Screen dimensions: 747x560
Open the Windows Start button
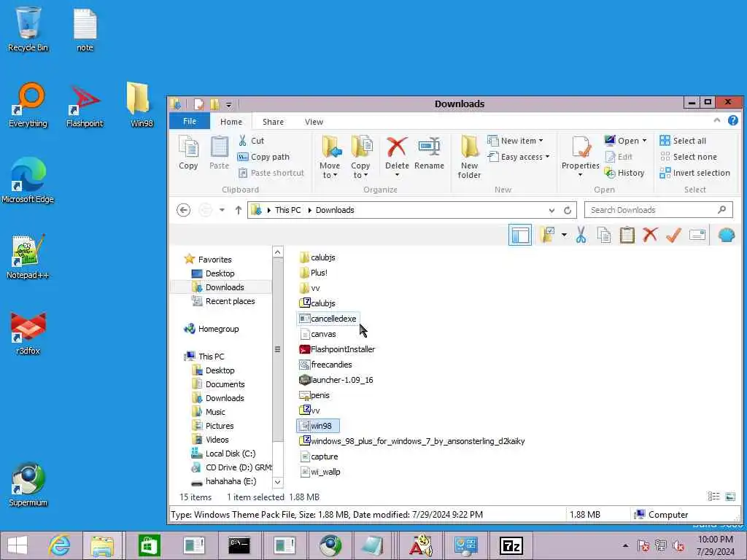[x=18, y=545]
